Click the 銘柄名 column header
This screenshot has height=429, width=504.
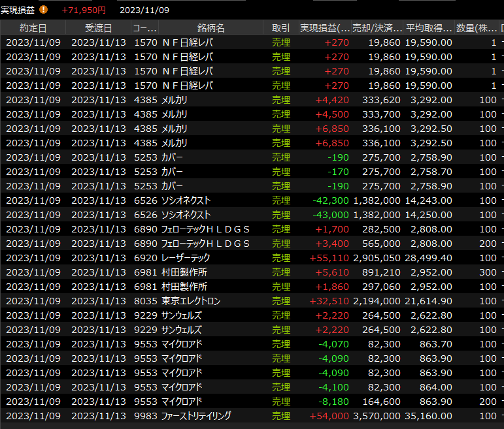[210, 28]
